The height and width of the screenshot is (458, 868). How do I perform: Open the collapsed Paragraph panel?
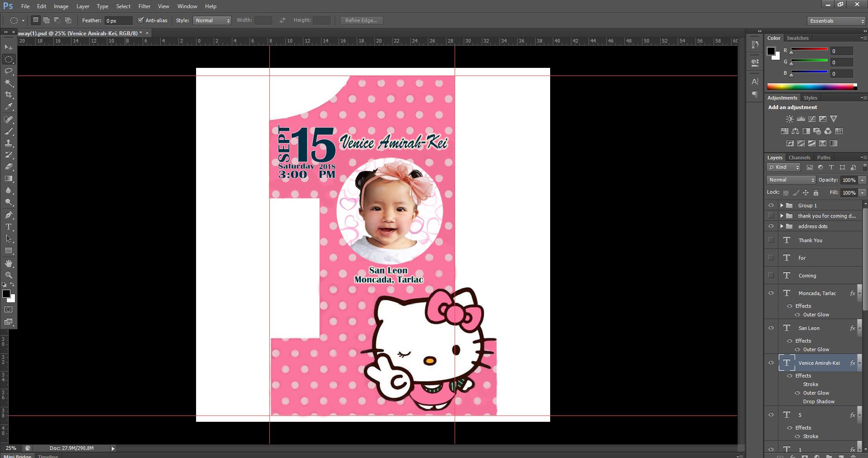[754, 94]
